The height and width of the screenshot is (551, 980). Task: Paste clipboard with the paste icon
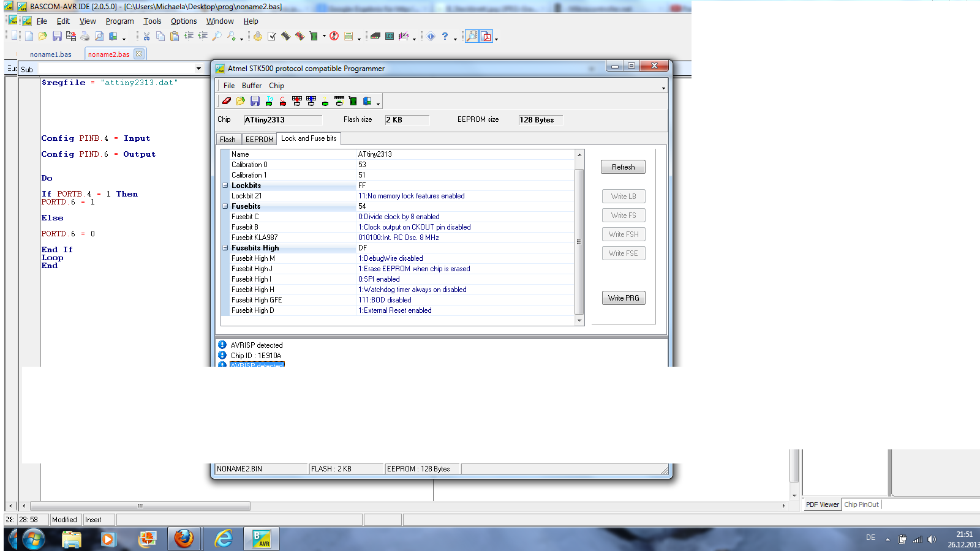click(175, 36)
